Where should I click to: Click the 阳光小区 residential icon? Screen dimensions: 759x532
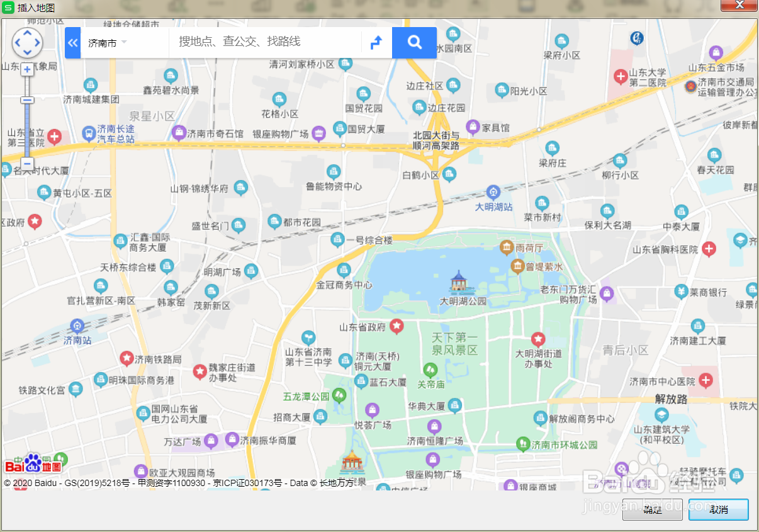point(502,91)
